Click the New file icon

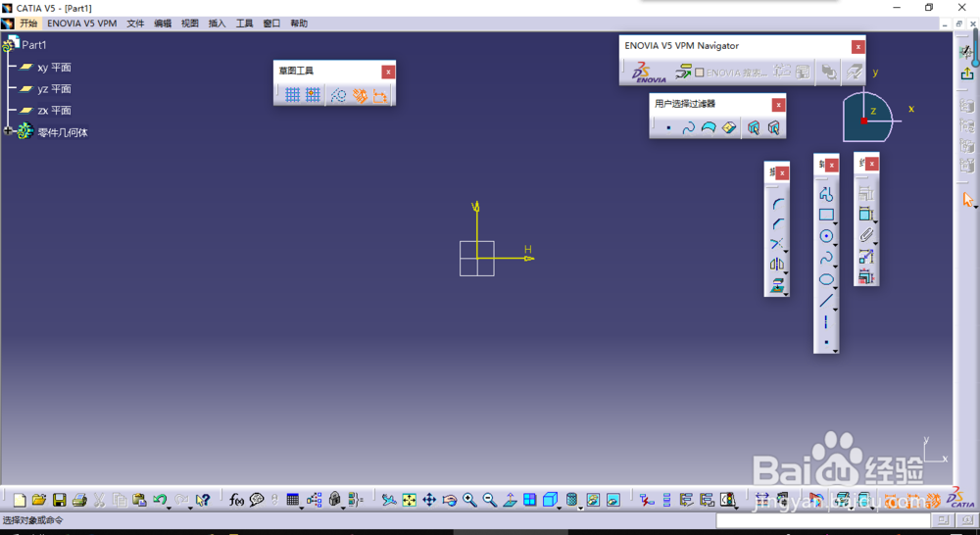coord(20,500)
